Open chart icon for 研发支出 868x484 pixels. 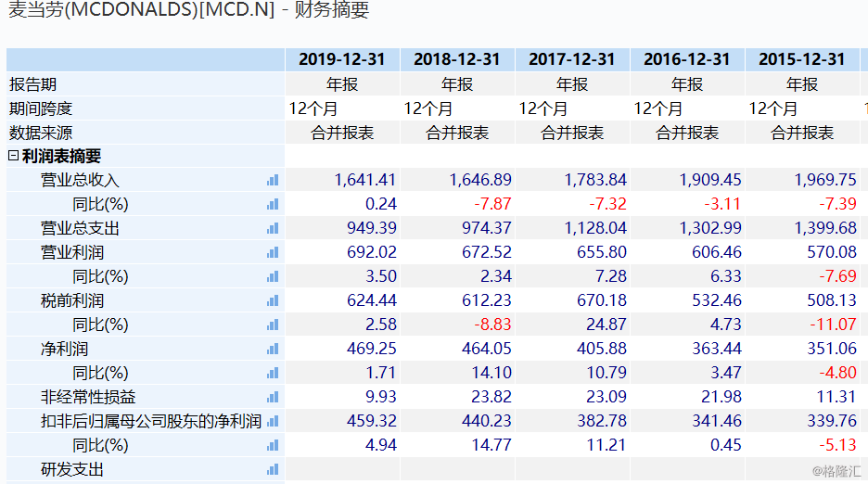click(x=273, y=469)
